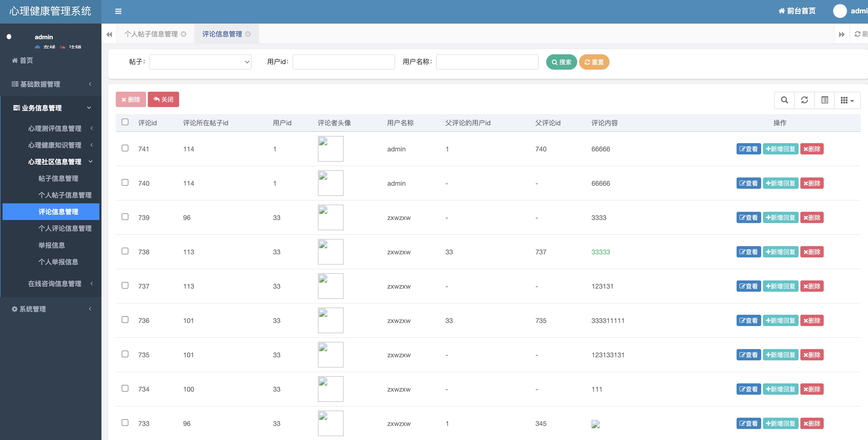Focus the 用户id input field
868x440 pixels.
tap(344, 62)
